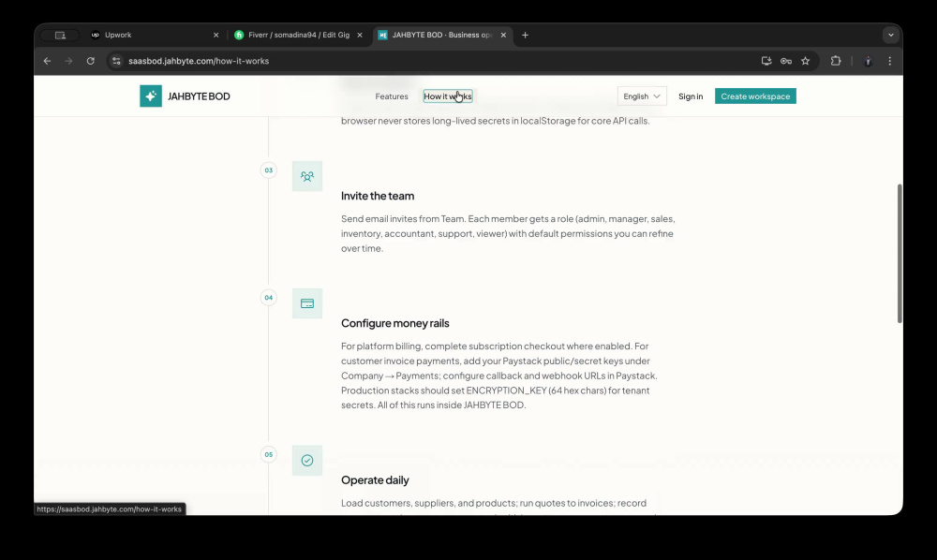This screenshot has height=560, width=937.
Task: Open the How it works nav item
Action: 448,96
